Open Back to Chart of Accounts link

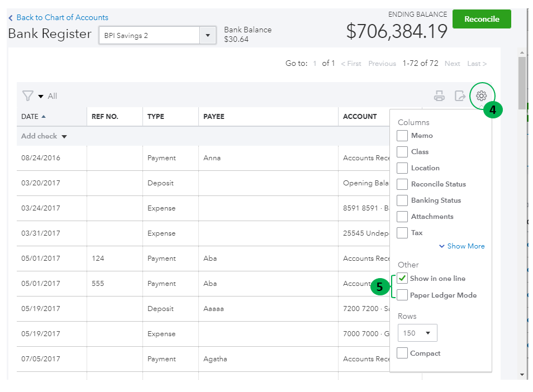tap(62, 18)
